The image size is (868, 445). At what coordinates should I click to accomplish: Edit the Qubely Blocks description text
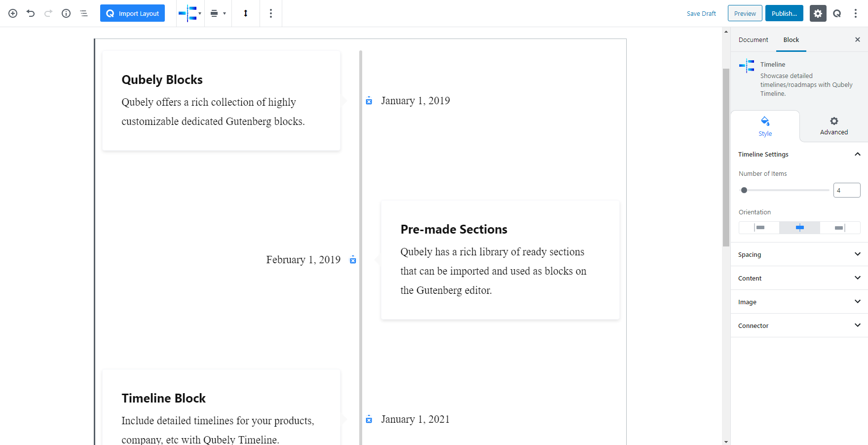tap(213, 112)
